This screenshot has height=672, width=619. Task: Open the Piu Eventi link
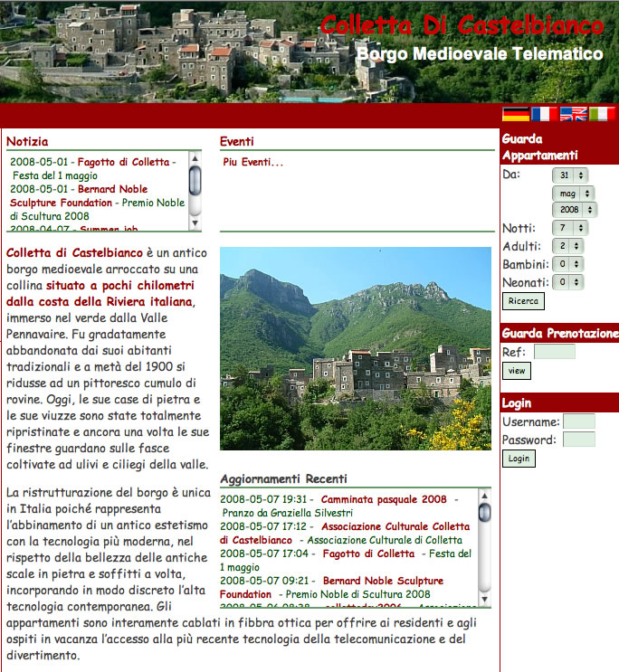(252, 163)
